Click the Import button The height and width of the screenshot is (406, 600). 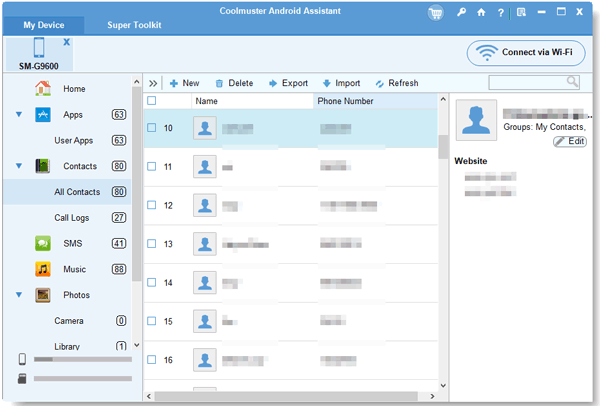point(341,83)
